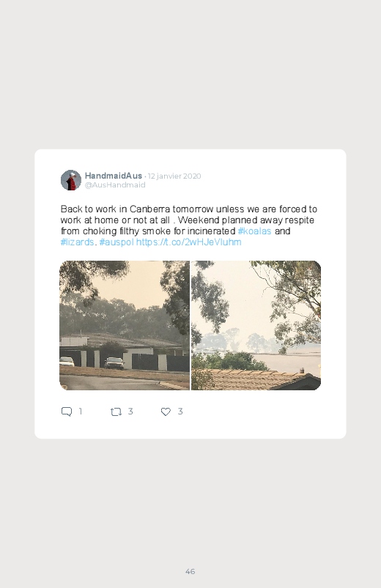Click the reply speech bubble icon
This screenshot has height=588, width=381.
(x=67, y=412)
